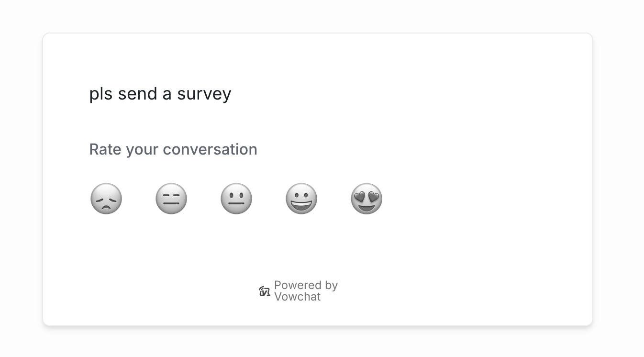Screen dimensions: 644x357
Task: Click the Vowchat logo icon
Action: 265,291
